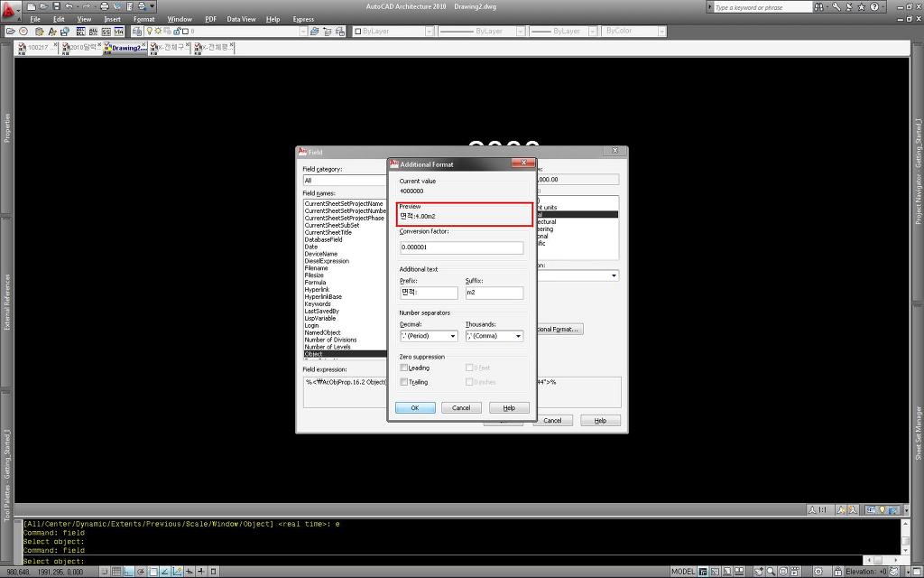Click the Undo arrow in quick access toolbar
This screenshot has width=924, height=578.
coord(69,6)
